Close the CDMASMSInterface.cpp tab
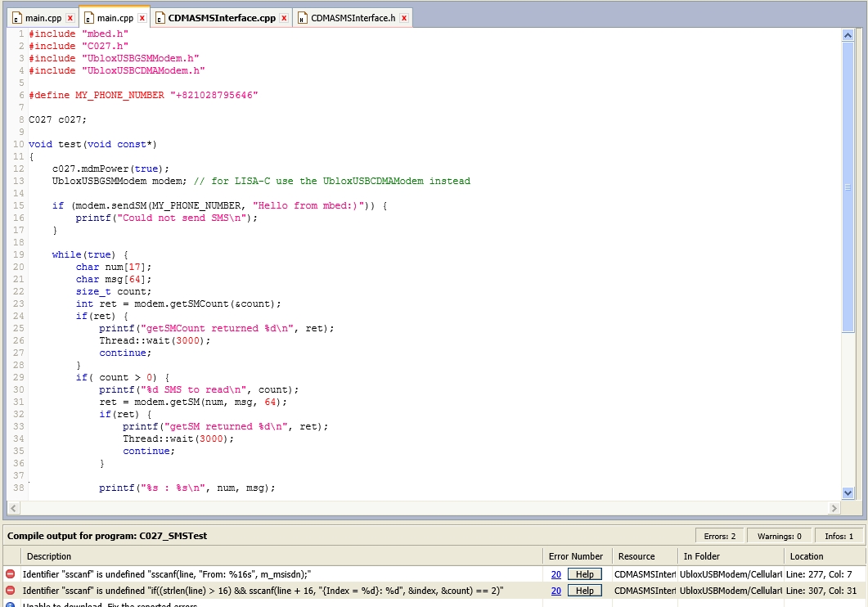This screenshot has width=868, height=607. point(284,18)
